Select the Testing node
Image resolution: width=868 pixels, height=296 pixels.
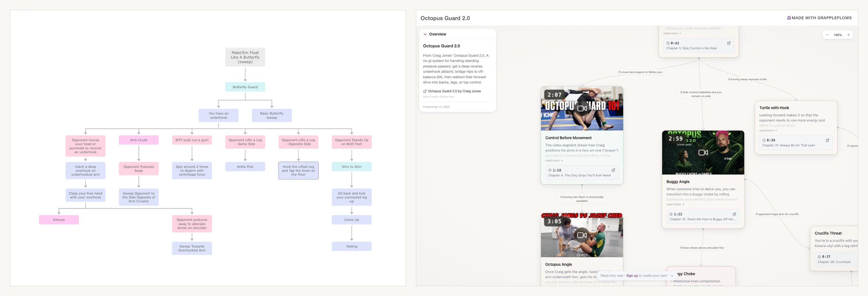point(351,246)
